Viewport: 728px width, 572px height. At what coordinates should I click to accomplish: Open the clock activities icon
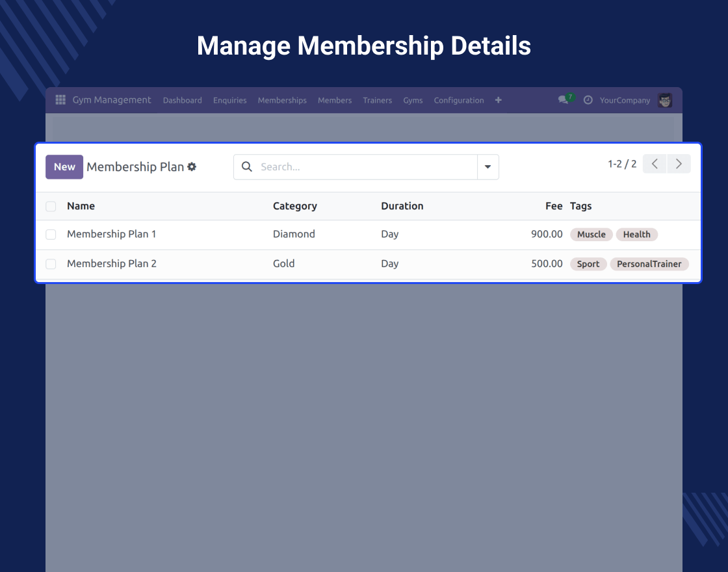coord(588,100)
